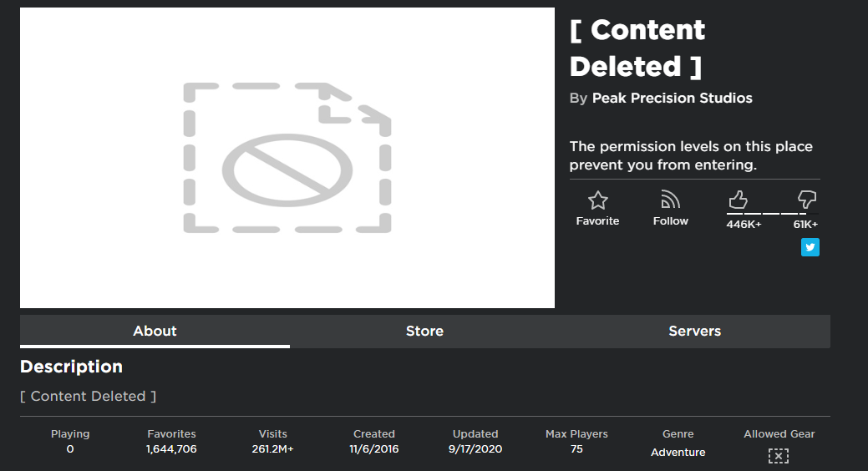The width and height of the screenshot is (868, 471).
Task: Click the deleted content placeholder thumbnail
Action: point(287,158)
